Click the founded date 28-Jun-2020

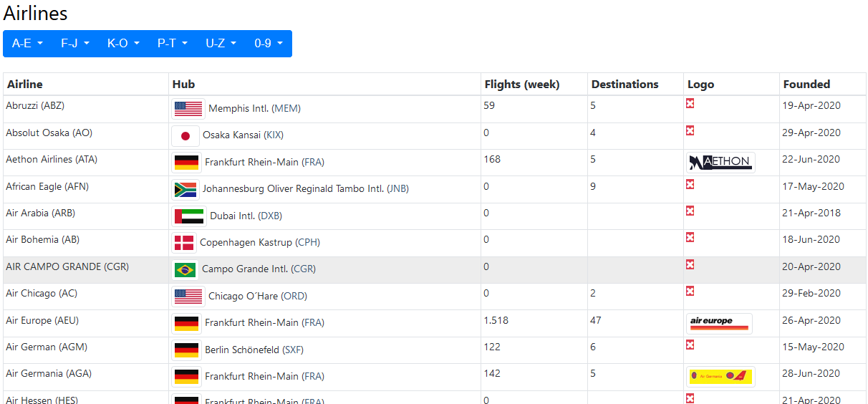coord(811,373)
